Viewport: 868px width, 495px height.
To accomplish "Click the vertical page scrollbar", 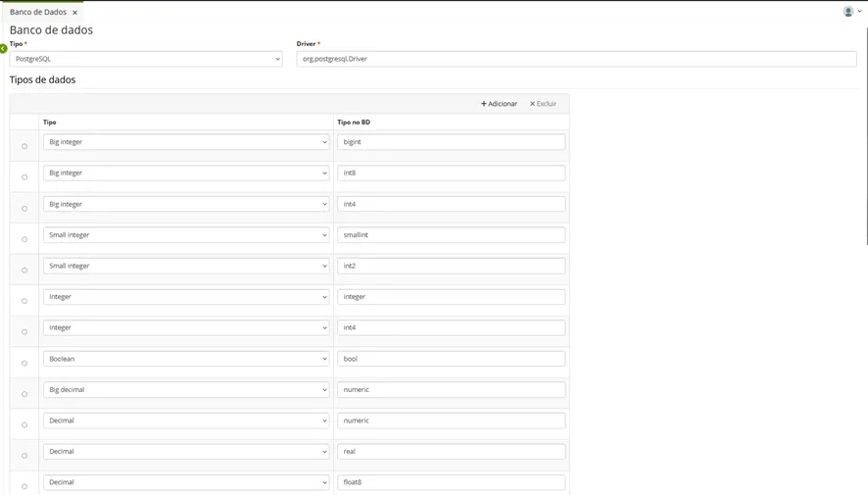I will tap(866, 135).
